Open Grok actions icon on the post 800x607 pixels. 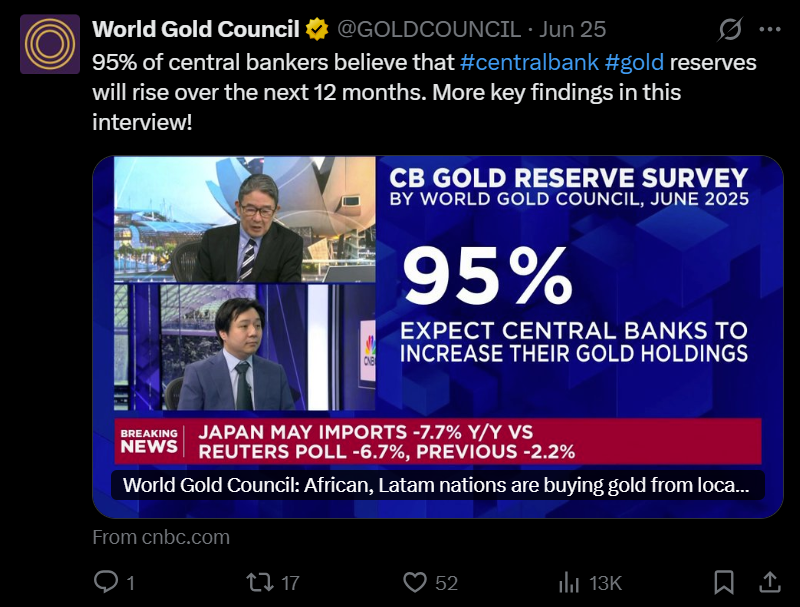tap(731, 30)
